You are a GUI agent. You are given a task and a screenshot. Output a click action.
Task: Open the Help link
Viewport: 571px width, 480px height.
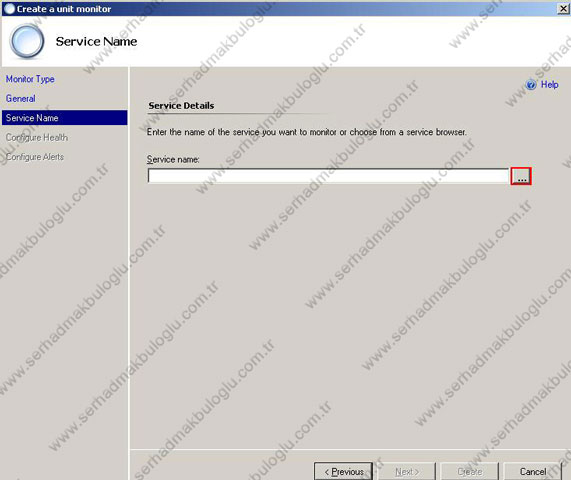click(x=549, y=84)
